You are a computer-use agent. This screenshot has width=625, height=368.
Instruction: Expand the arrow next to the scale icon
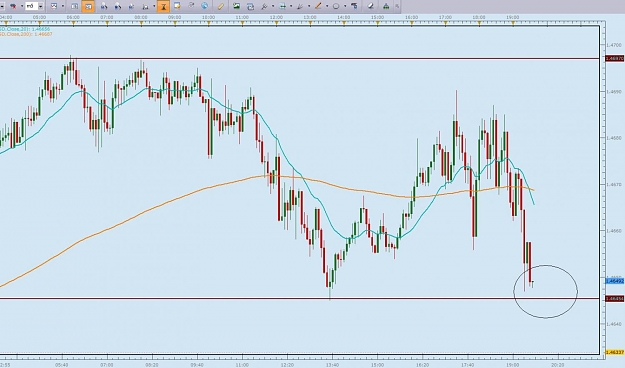[154, 6]
